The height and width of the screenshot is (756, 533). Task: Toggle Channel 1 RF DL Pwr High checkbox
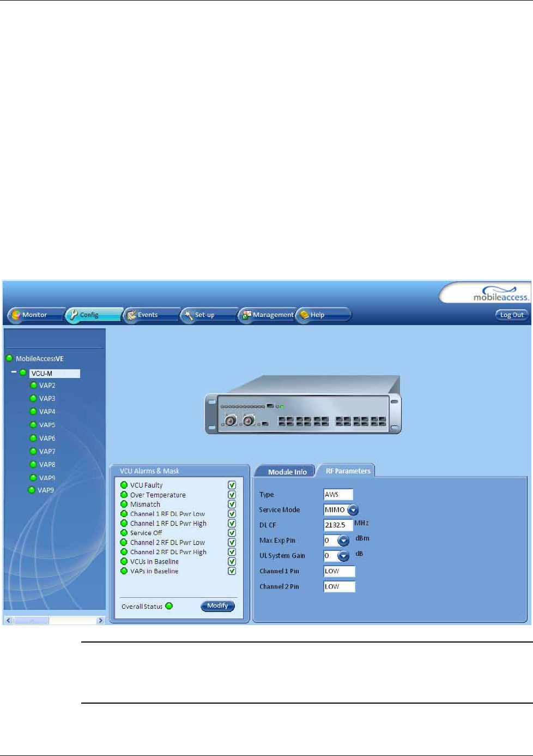click(232, 523)
